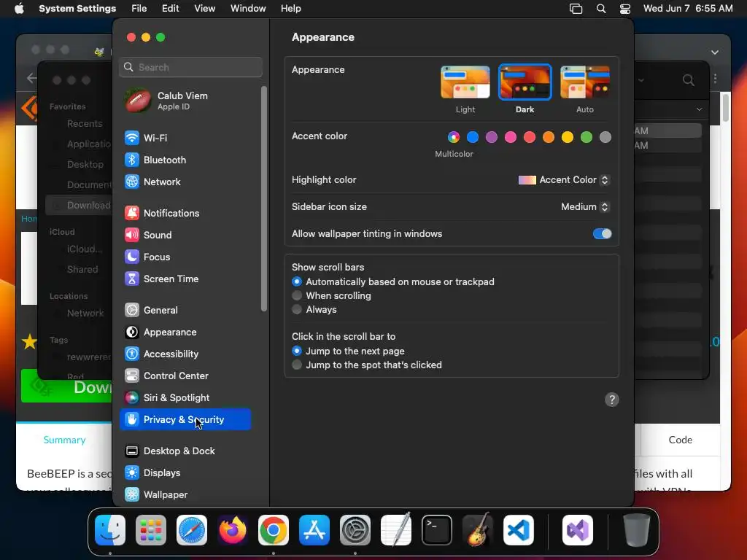Select Focus in the sidebar
The height and width of the screenshot is (560, 747).
(185, 257)
